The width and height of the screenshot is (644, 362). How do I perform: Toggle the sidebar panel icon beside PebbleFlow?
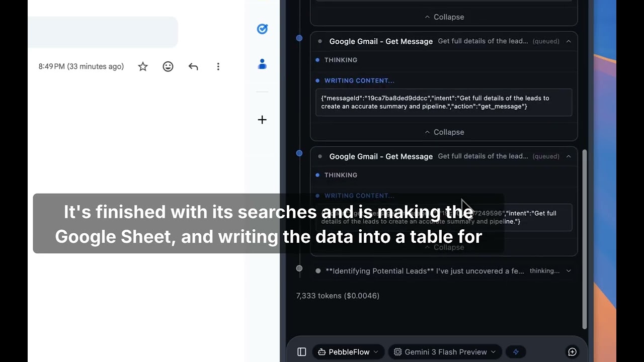(301, 352)
